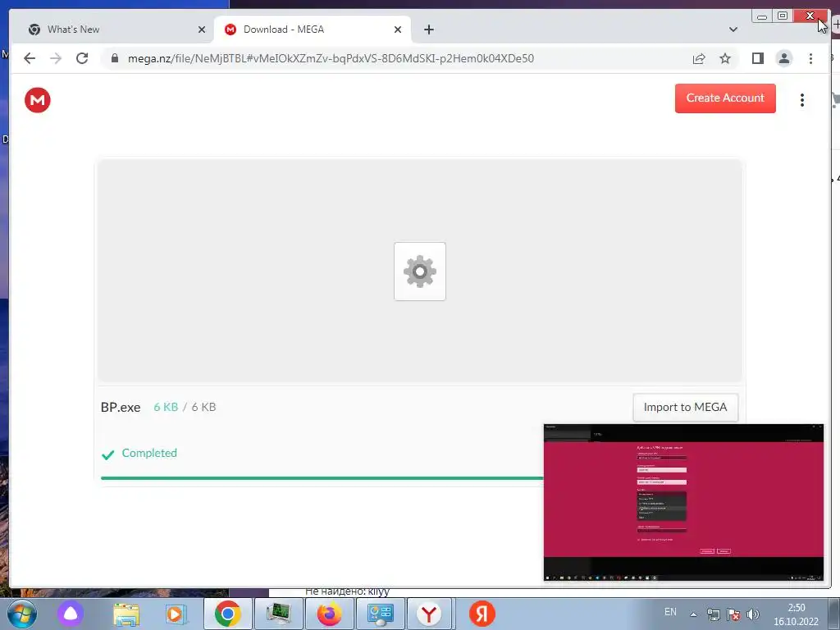Close the What's New tab
Viewport: 840px width, 630px height.
202,30
